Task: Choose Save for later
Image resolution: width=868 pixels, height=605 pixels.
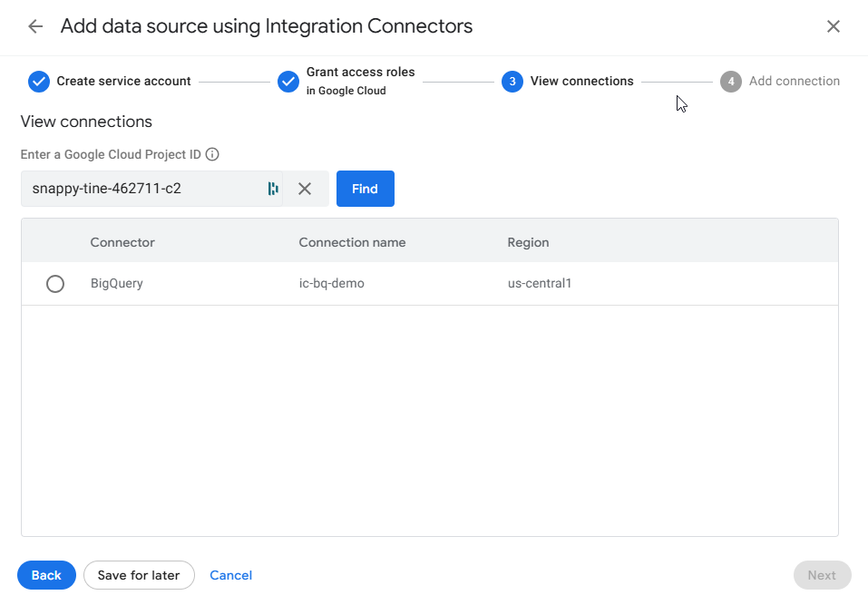Action: 139,575
